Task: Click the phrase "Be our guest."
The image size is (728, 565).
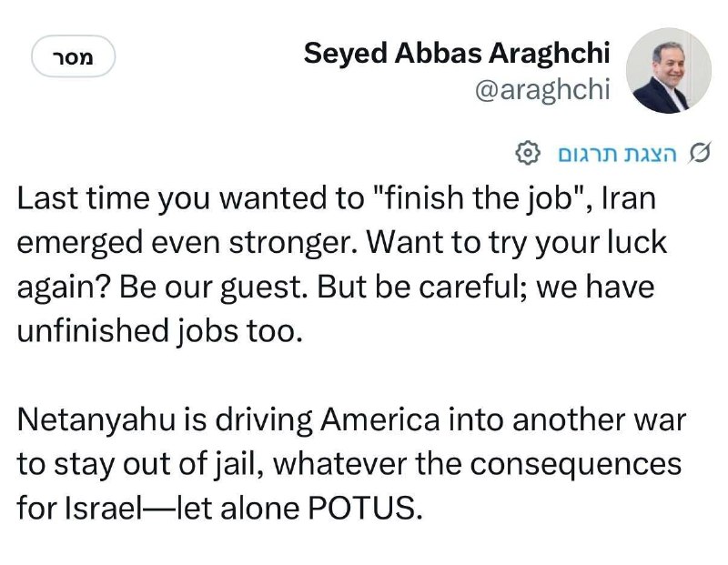Action: [x=214, y=288]
